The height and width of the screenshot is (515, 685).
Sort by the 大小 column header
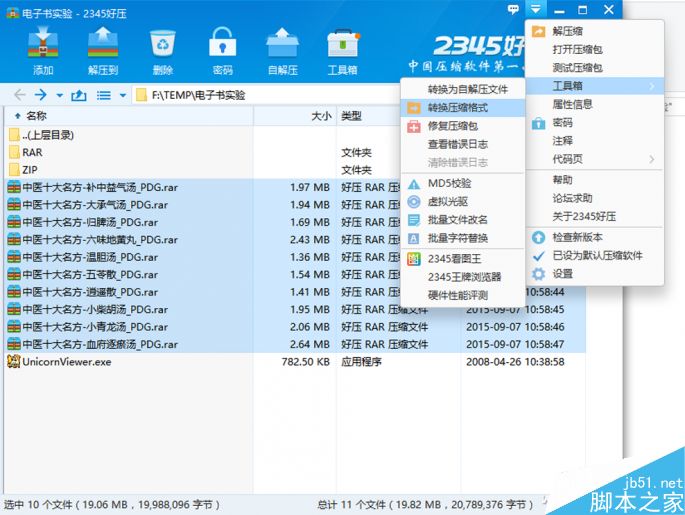pos(295,116)
